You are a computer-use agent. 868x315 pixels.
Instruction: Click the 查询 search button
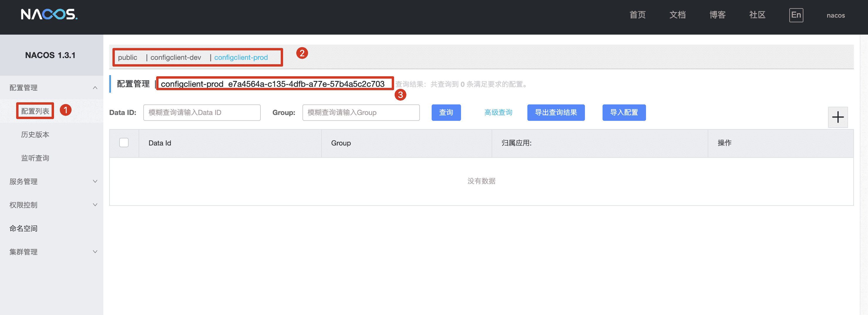coord(446,113)
